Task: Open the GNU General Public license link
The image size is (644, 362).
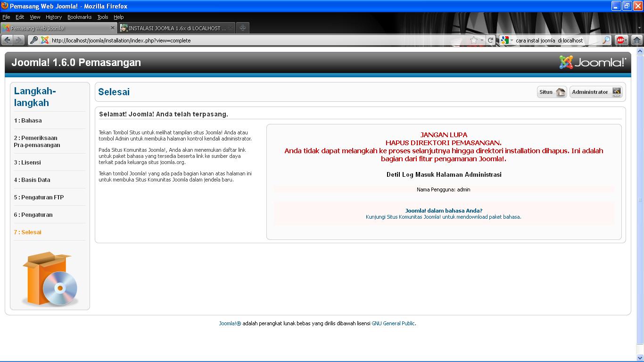Action: [393, 323]
